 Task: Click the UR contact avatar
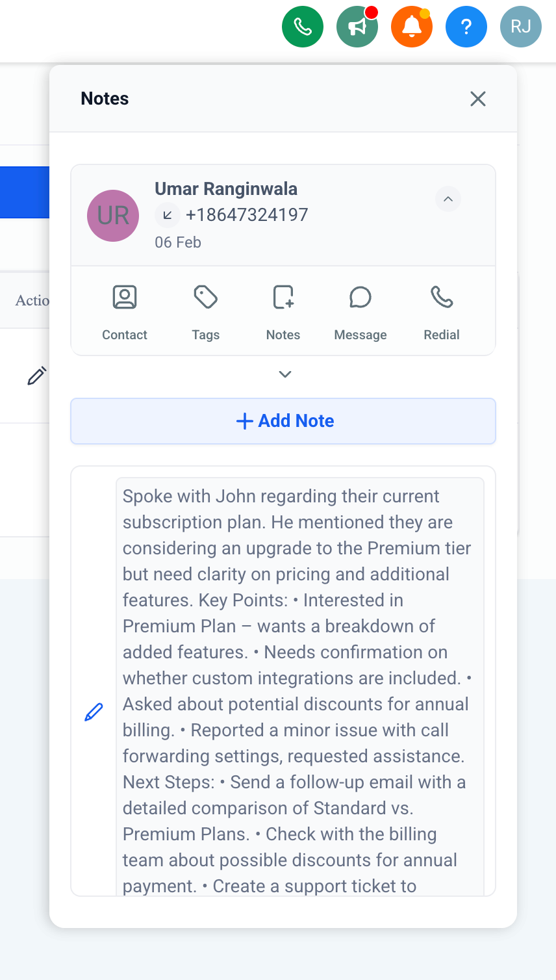(113, 216)
